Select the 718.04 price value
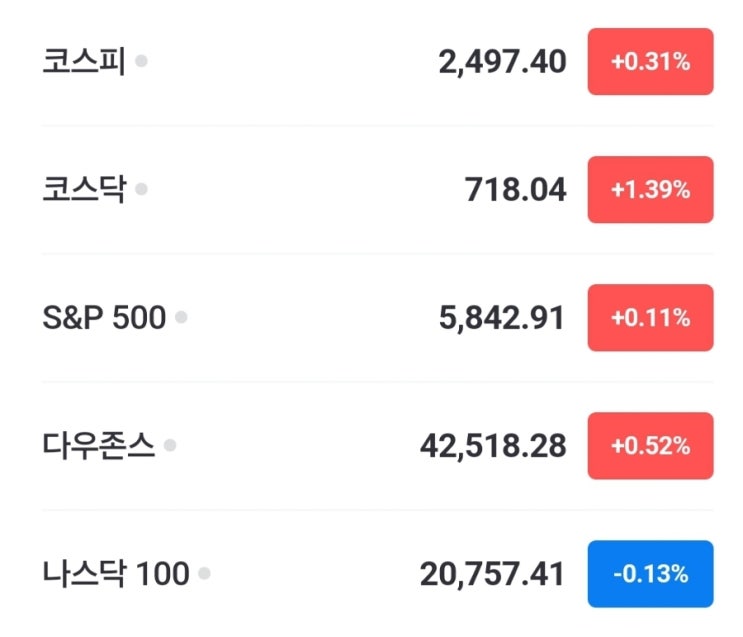 [x=516, y=190]
